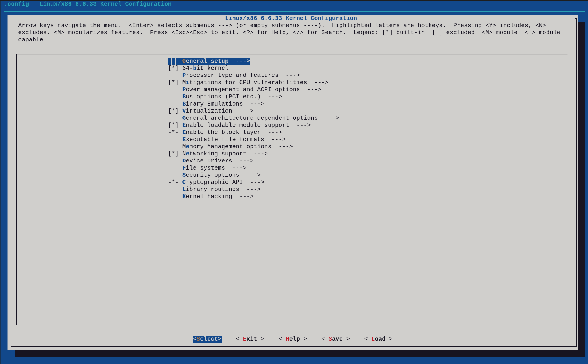Viewport: 588px width, 364px height.
Task: Click the arrow after Networking support
Action: pyautogui.click(x=261, y=154)
